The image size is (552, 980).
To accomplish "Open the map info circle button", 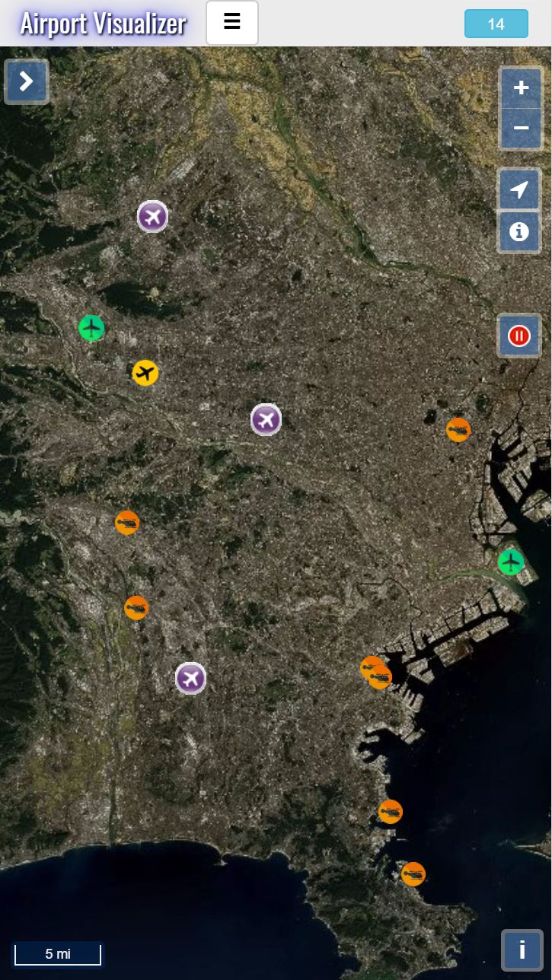I will coord(519,231).
